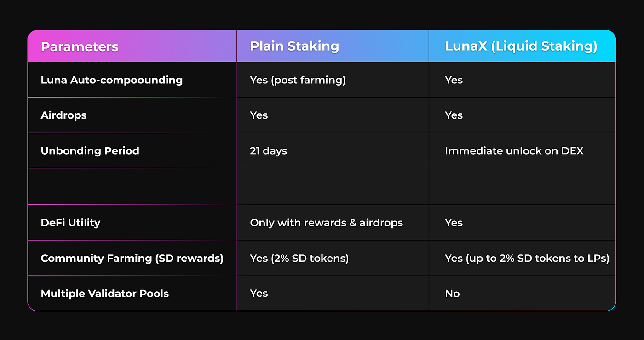
Task: Click the Parameters column header
Action: [x=80, y=46]
